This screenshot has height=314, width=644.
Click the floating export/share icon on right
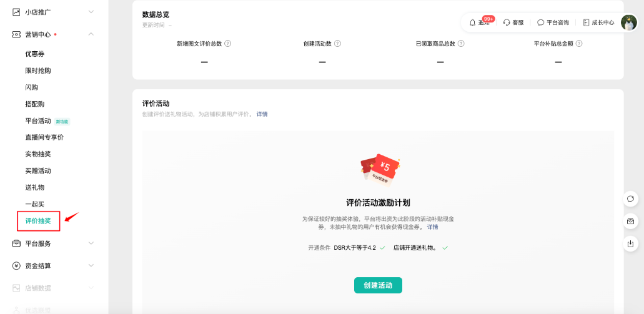pyautogui.click(x=630, y=243)
